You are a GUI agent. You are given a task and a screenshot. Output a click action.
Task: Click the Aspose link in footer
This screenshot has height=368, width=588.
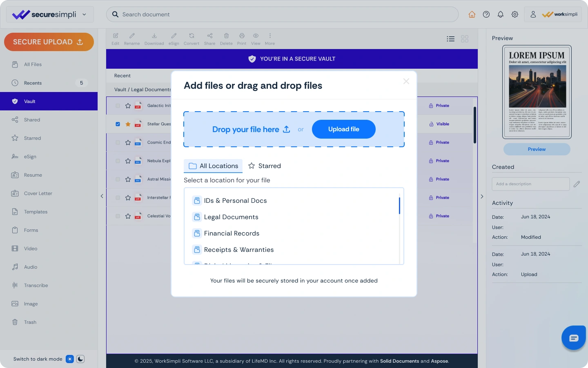(x=439, y=361)
